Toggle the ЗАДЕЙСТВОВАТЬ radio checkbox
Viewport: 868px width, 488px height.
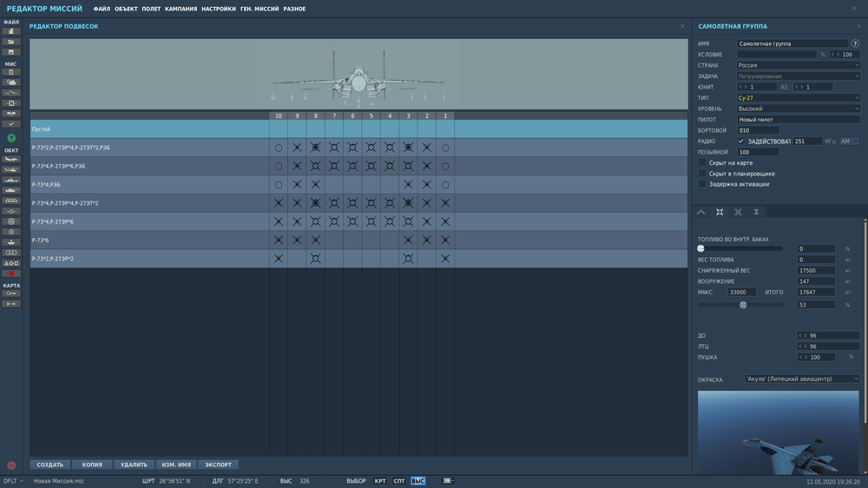coord(740,142)
